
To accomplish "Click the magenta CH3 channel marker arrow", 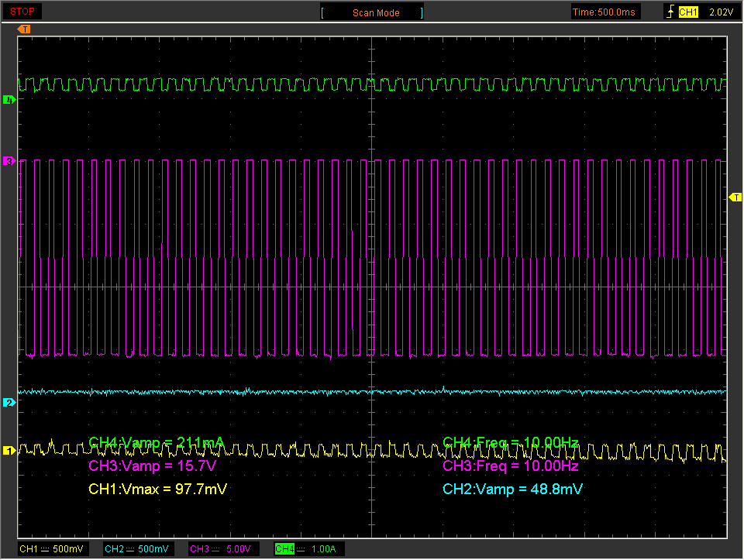I will 9,160.
